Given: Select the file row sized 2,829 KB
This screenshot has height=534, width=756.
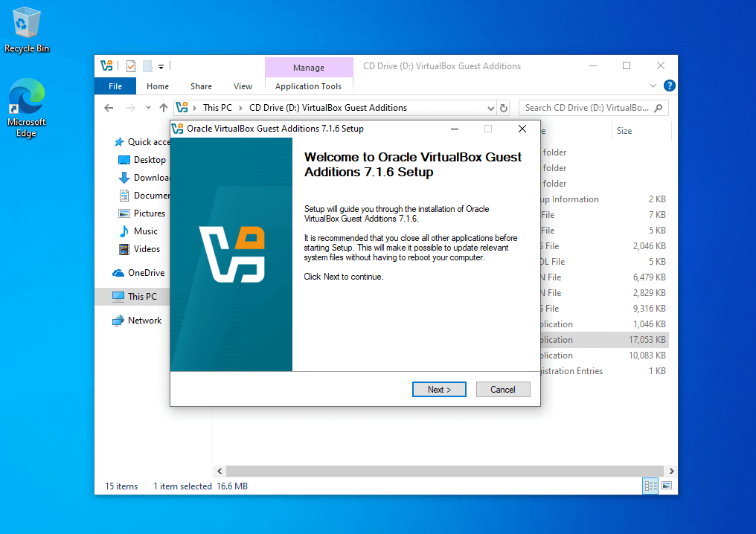Looking at the screenshot, I should pos(605,293).
